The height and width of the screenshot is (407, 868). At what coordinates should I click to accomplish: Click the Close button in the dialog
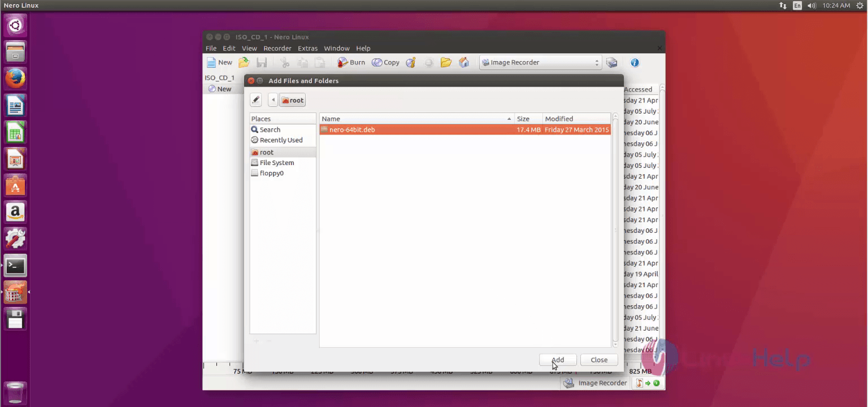coord(599,360)
